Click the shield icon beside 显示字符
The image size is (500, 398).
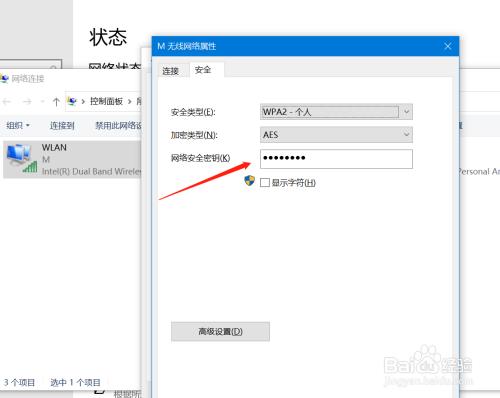click(249, 181)
